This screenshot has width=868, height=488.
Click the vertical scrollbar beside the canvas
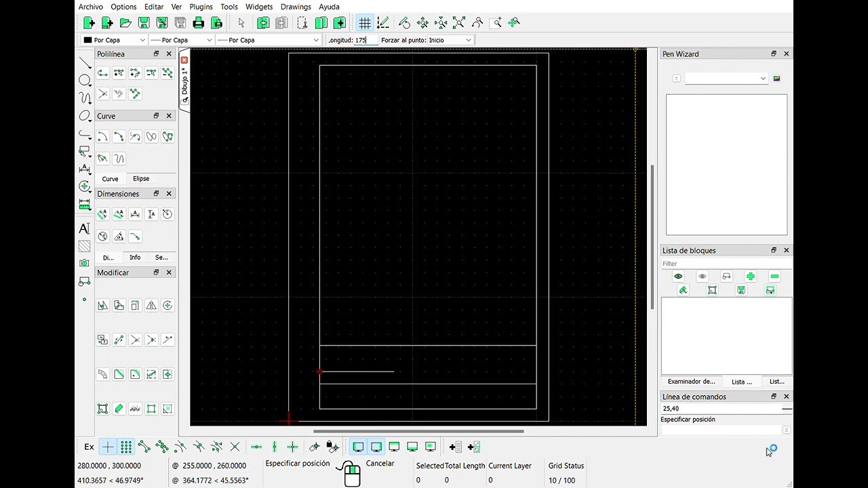(x=652, y=237)
